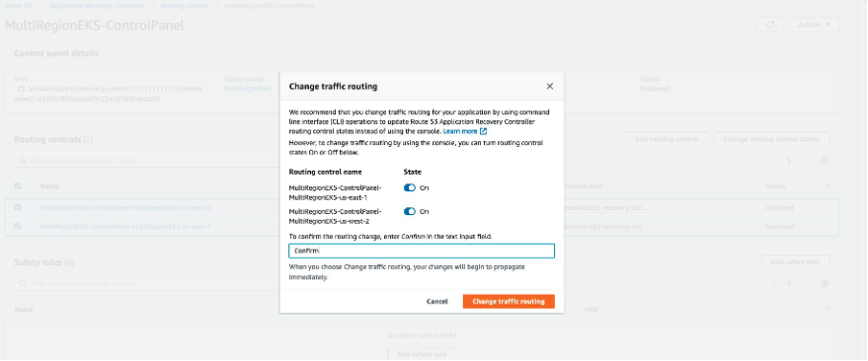The width and height of the screenshot is (868, 361).
Task: Close the Change traffic routing dialog
Action: click(549, 86)
